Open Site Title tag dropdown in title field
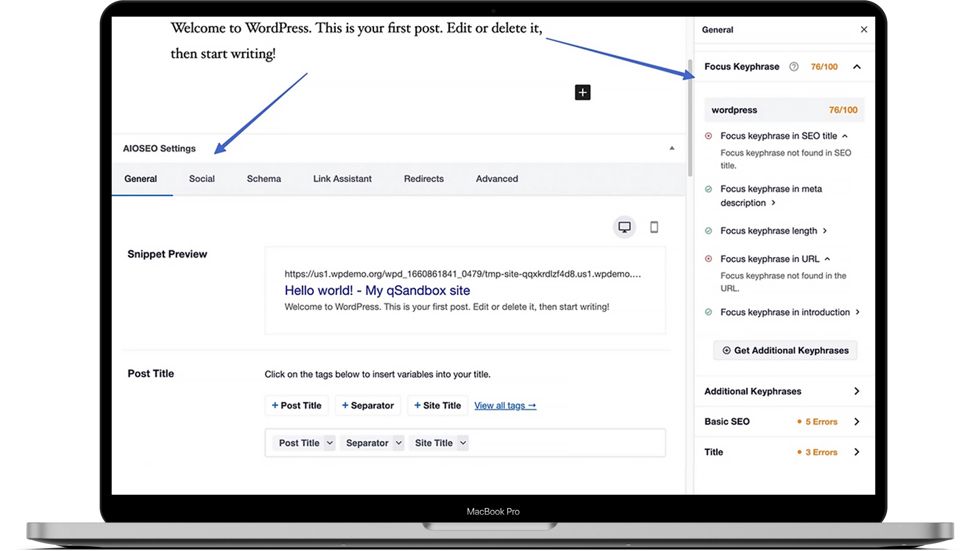The width and height of the screenshot is (980, 551). coord(463,443)
